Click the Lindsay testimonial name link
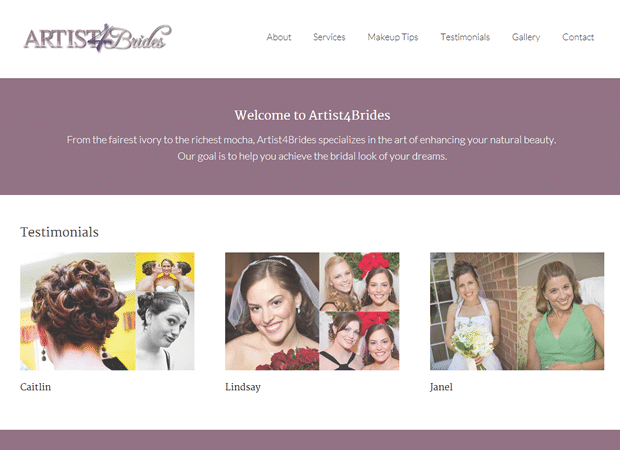Viewport: 620px width, 450px height. click(243, 387)
